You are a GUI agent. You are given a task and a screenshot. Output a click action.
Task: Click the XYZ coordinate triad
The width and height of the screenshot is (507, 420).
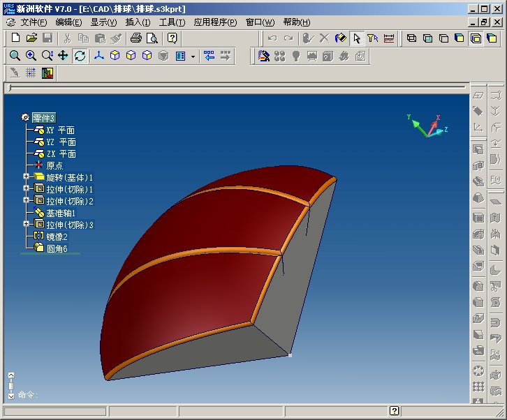click(x=427, y=126)
